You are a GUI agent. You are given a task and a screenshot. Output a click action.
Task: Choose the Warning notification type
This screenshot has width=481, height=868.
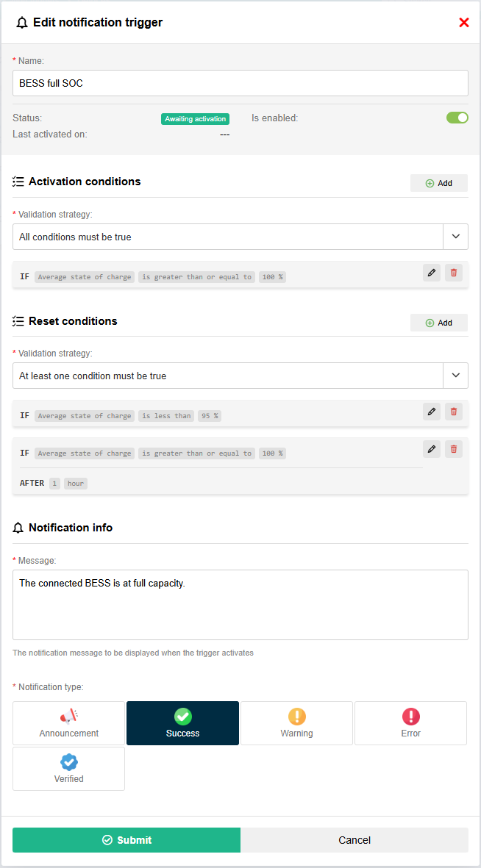296,723
